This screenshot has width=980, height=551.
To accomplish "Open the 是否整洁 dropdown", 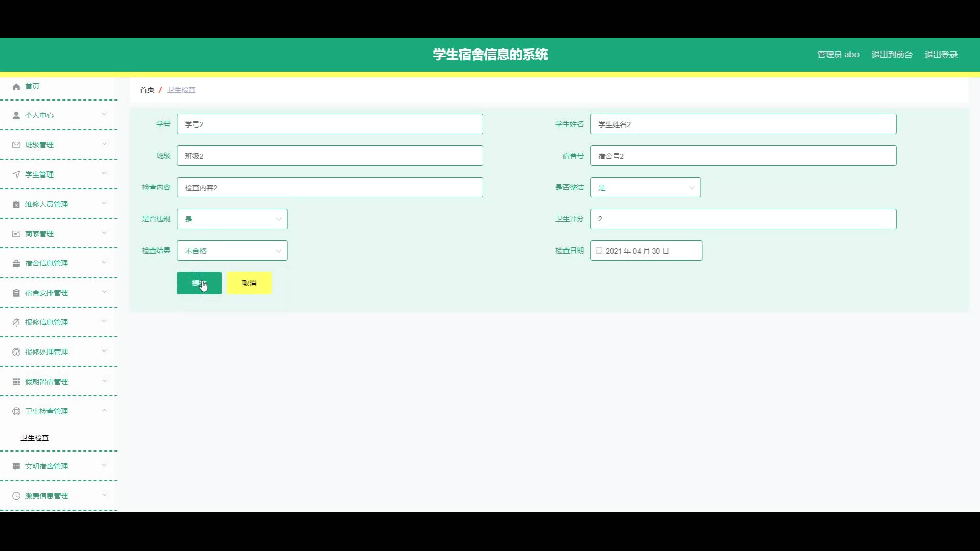I will tap(645, 187).
